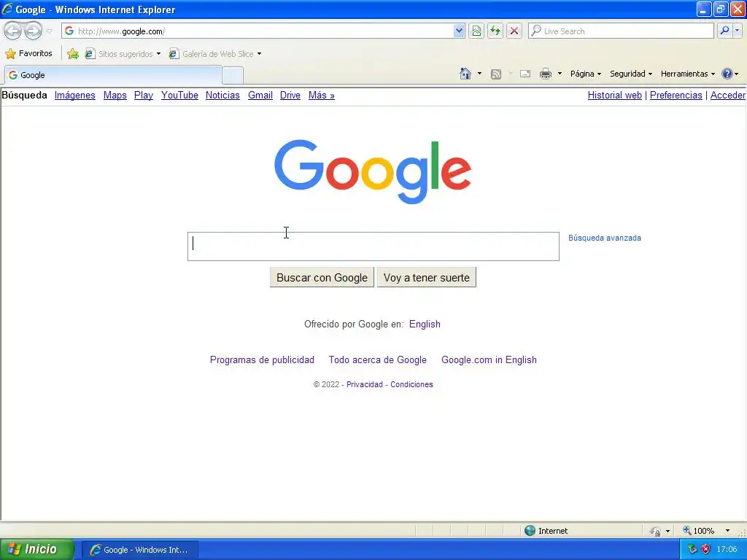Click the RSS feeds icon
The image size is (747, 560).
(x=496, y=74)
